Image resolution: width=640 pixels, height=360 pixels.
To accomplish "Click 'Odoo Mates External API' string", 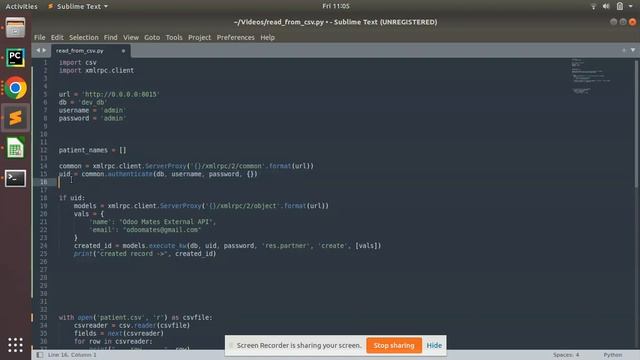I will [x=166, y=222].
